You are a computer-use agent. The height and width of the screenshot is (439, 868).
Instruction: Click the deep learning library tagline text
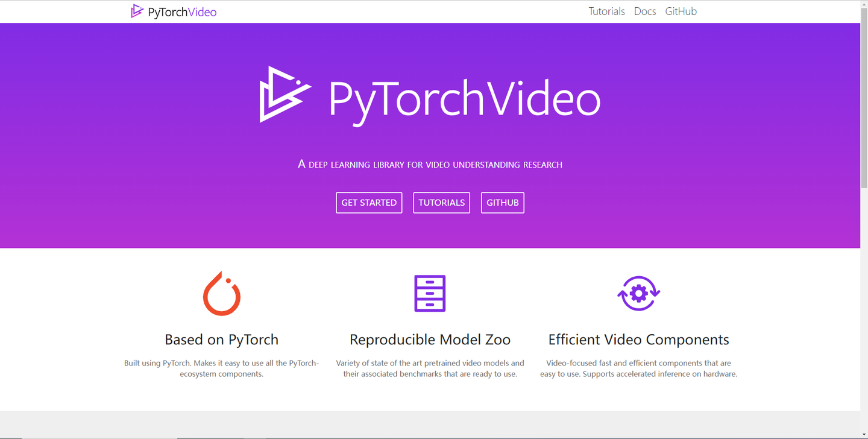[430, 164]
